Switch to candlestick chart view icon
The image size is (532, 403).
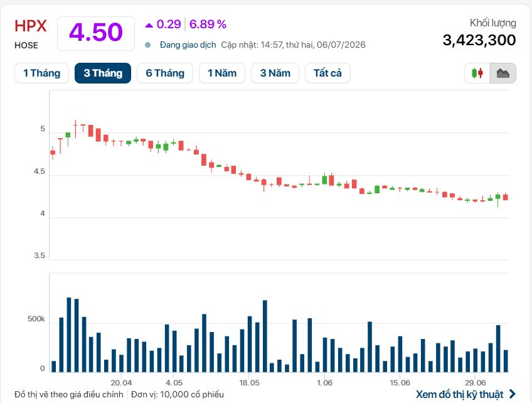tap(477, 73)
